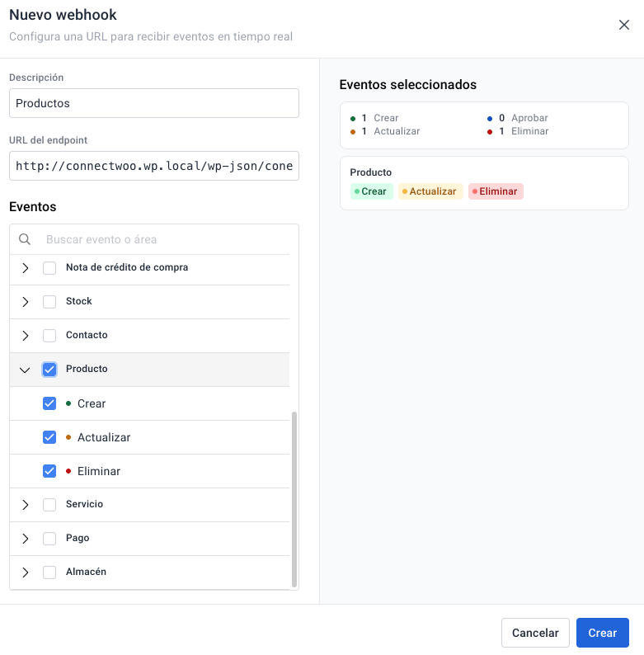This screenshot has width=644, height=655.
Task: Click the Contacto row label
Action: (87, 335)
